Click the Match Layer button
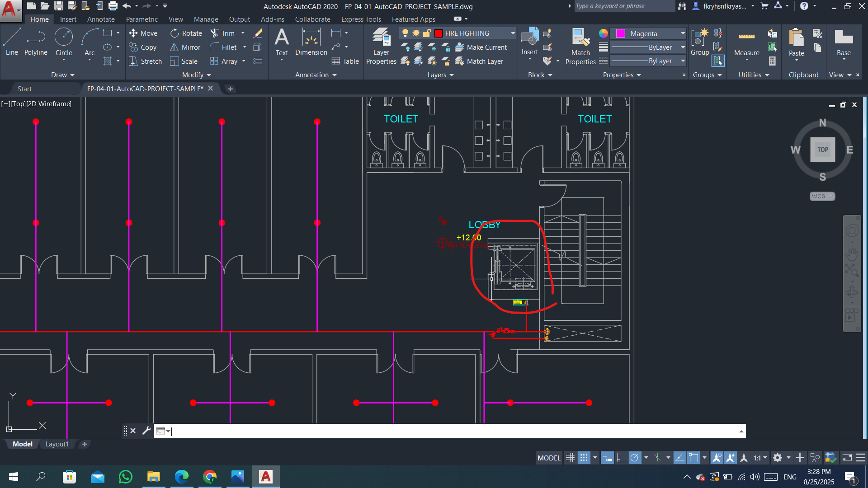Viewport: 868px width, 488px height. coord(479,61)
